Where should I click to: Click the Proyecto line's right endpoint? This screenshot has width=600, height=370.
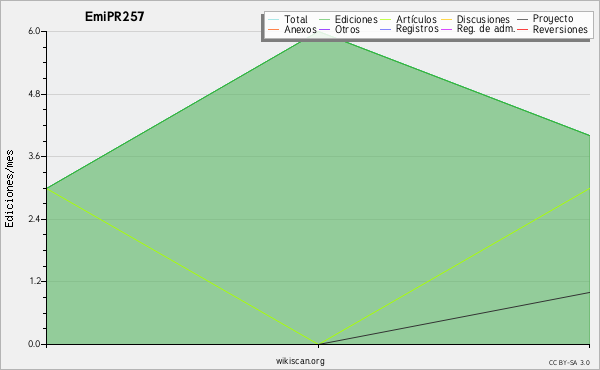[x=589, y=292]
